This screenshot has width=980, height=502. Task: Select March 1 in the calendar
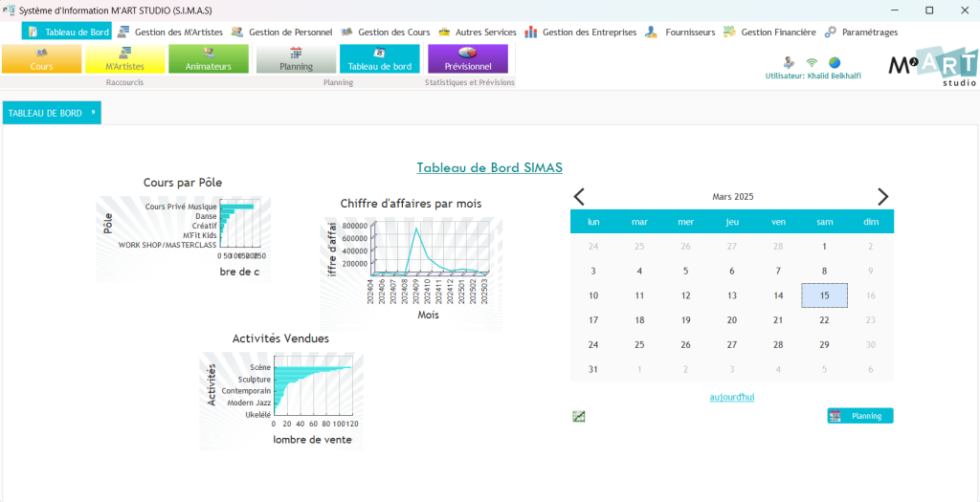point(824,247)
